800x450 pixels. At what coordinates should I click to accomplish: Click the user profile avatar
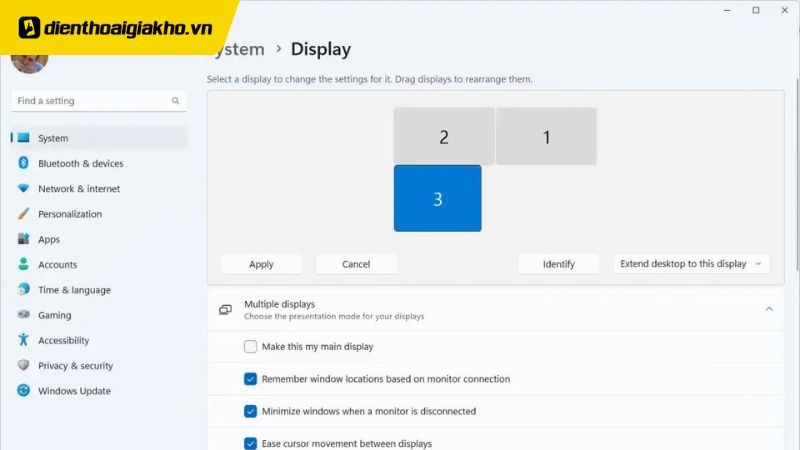pyautogui.click(x=30, y=63)
